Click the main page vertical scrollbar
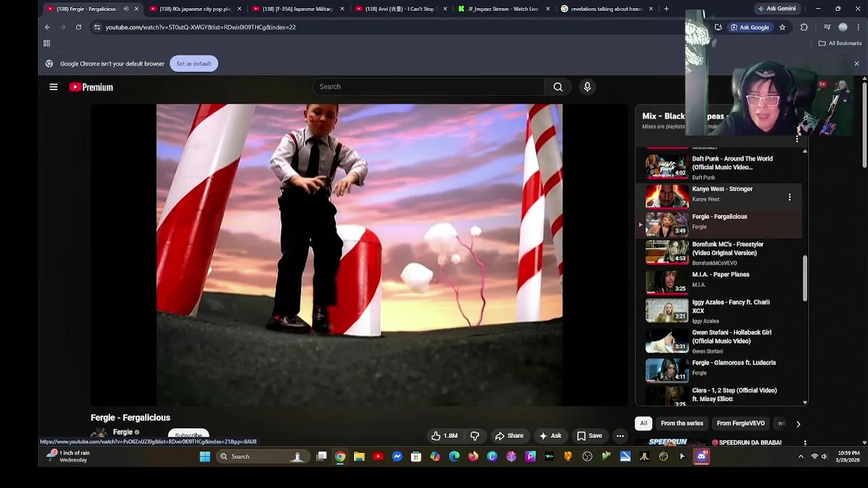 click(865, 125)
